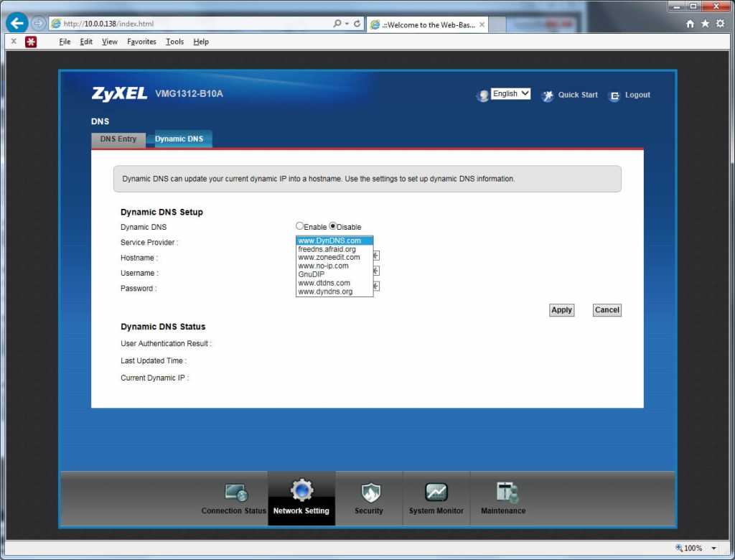Select the Enable radio button
Image resolution: width=735 pixels, height=560 pixels.
pos(300,226)
